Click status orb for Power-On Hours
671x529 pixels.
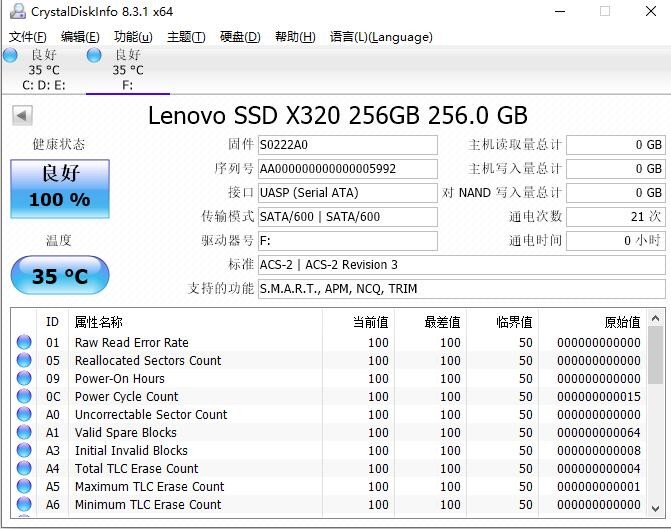[x=24, y=378]
